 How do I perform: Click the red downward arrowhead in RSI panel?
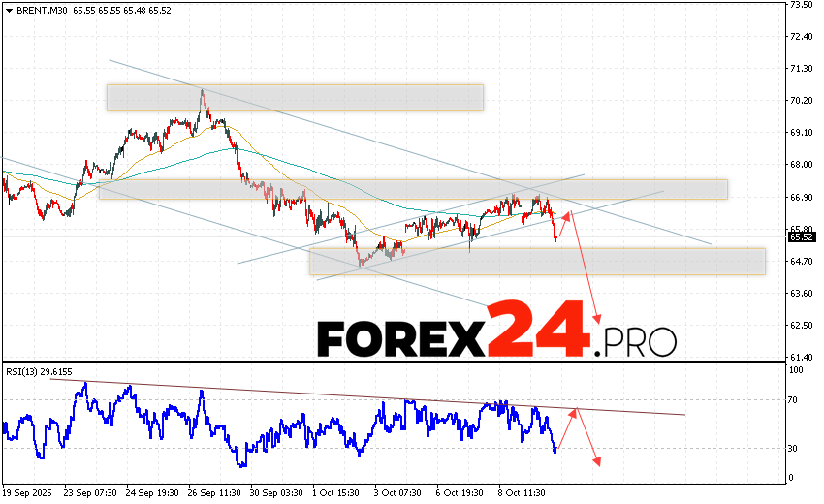(x=596, y=461)
